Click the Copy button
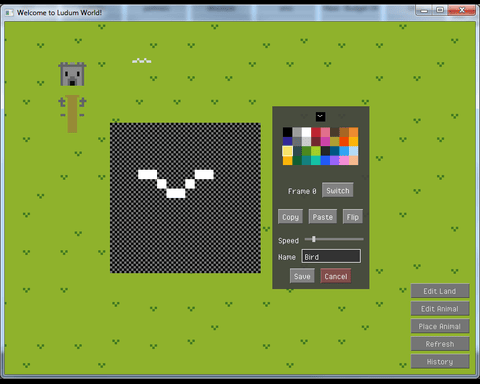The height and width of the screenshot is (384, 480). 290,217
